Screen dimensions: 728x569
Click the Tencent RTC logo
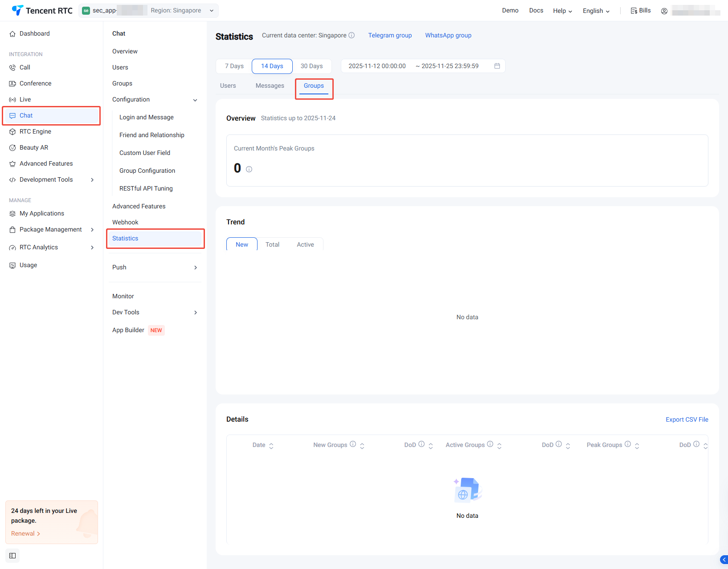point(42,11)
